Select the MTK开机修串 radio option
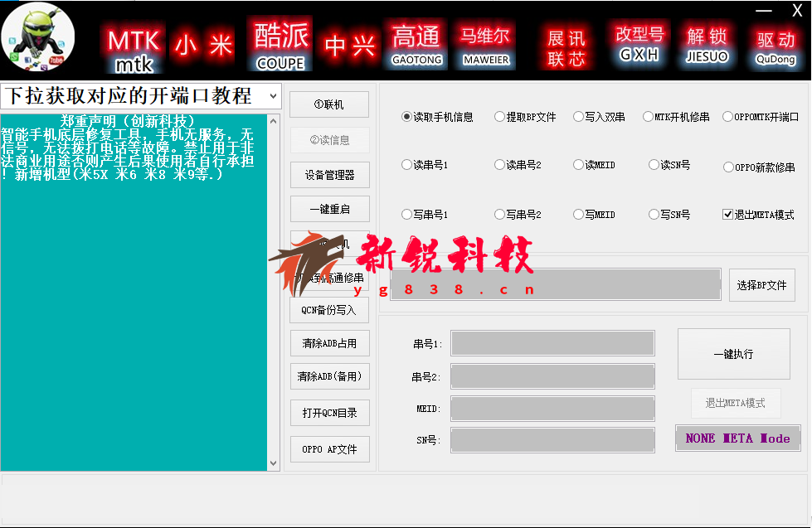 pos(676,117)
